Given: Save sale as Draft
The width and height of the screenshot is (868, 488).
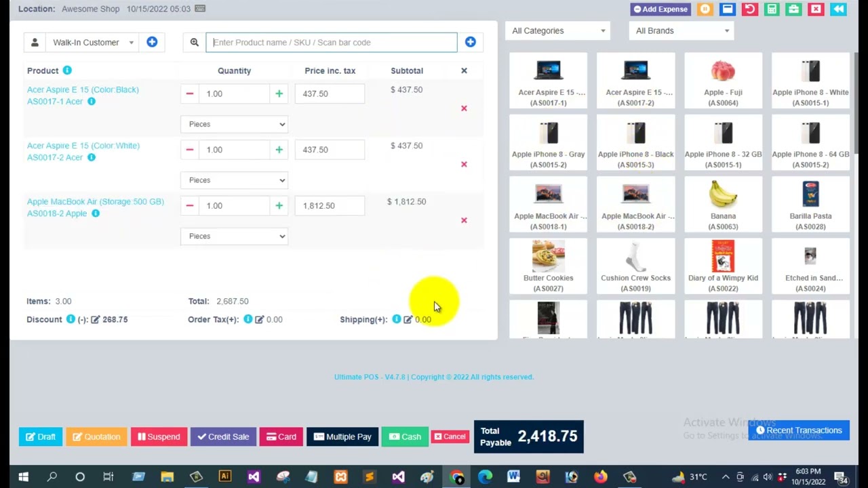Looking at the screenshot, I should tap(41, 437).
